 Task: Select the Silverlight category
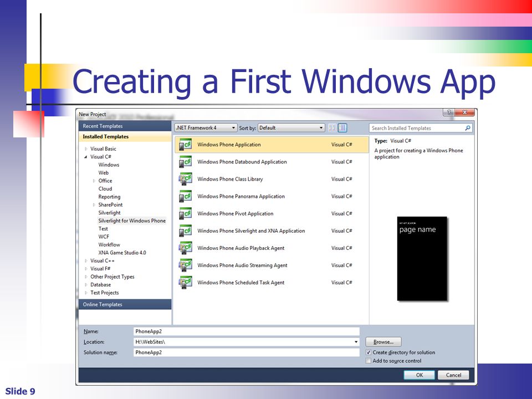(109, 213)
